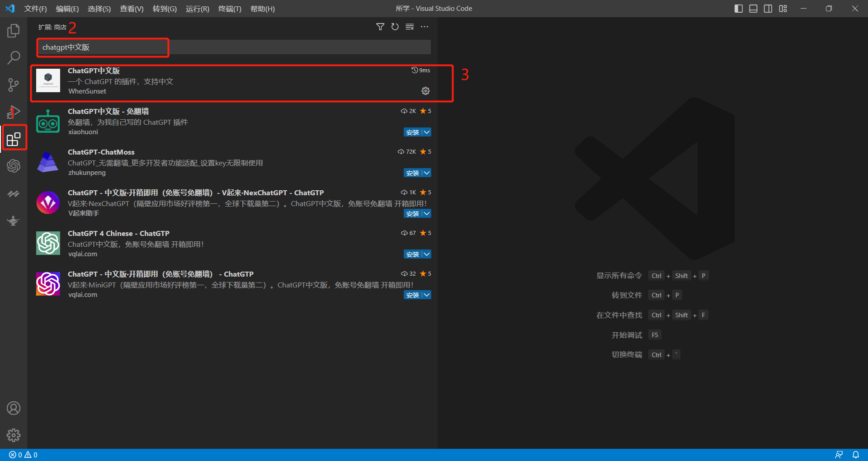Viewport: 868px width, 461px height.
Task: Install ChatGPT 4 Chinese extension
Action: pyautogui.click(x=413, y=254)
